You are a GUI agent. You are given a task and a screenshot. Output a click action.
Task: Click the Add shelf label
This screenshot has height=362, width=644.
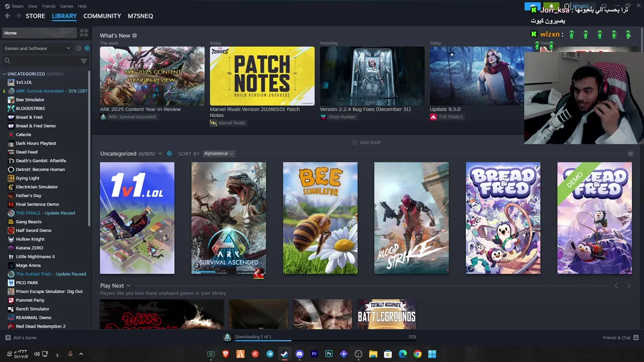370,142
